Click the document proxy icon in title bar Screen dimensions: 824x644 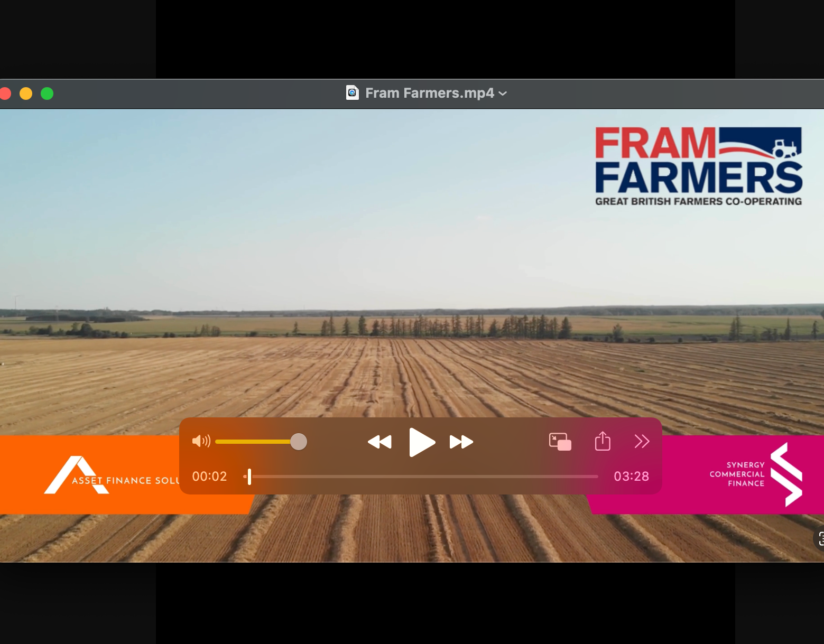[353, 93]
